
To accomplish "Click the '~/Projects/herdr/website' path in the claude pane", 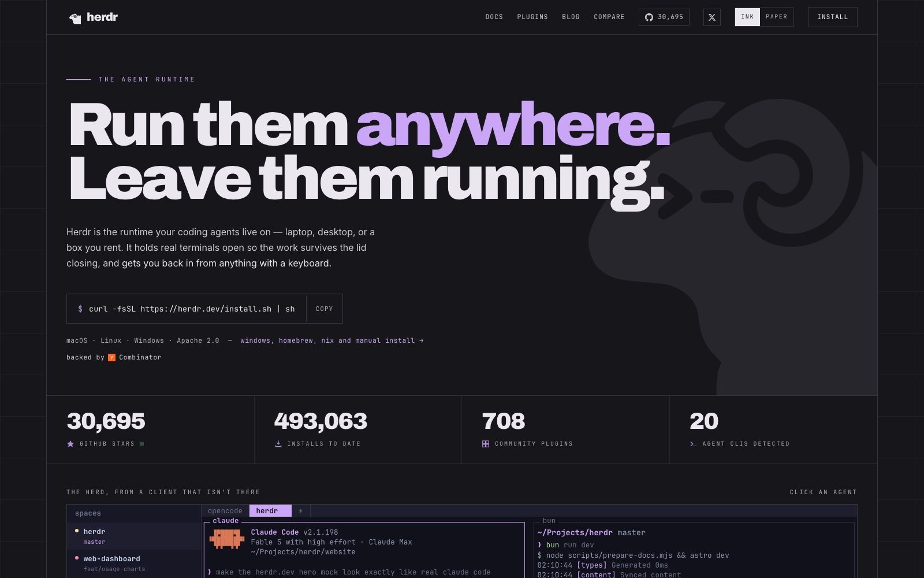I will click(303, 552).
